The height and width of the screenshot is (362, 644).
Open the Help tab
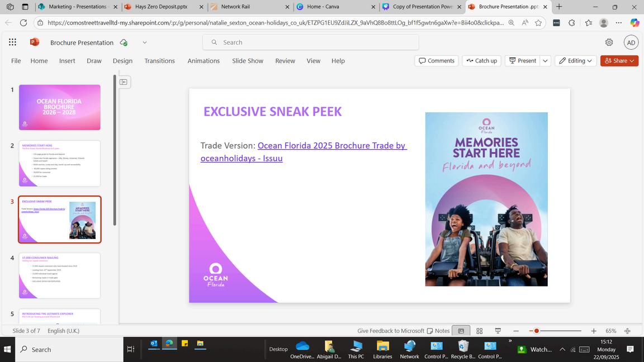(x=338, y=61)
